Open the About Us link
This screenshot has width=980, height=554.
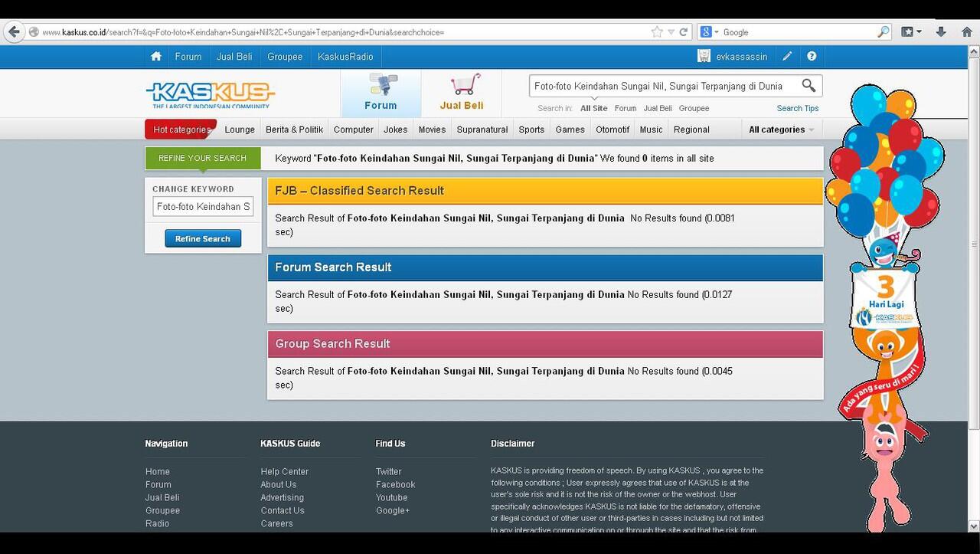pos(279,485)
